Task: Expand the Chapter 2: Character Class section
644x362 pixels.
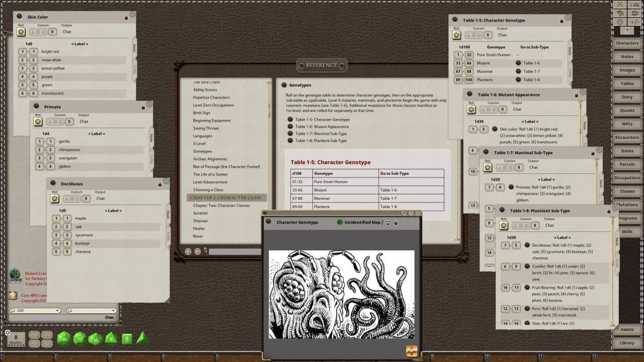Action: tap(225, 198)
